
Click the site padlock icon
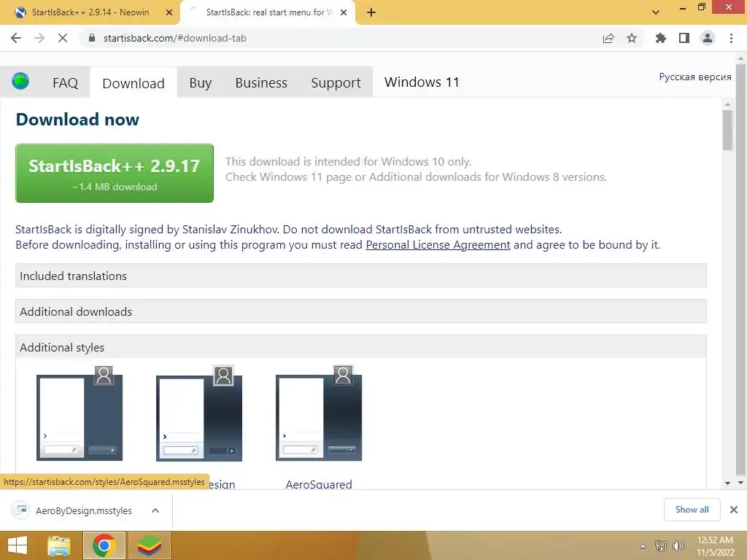[x=93, y=38]
